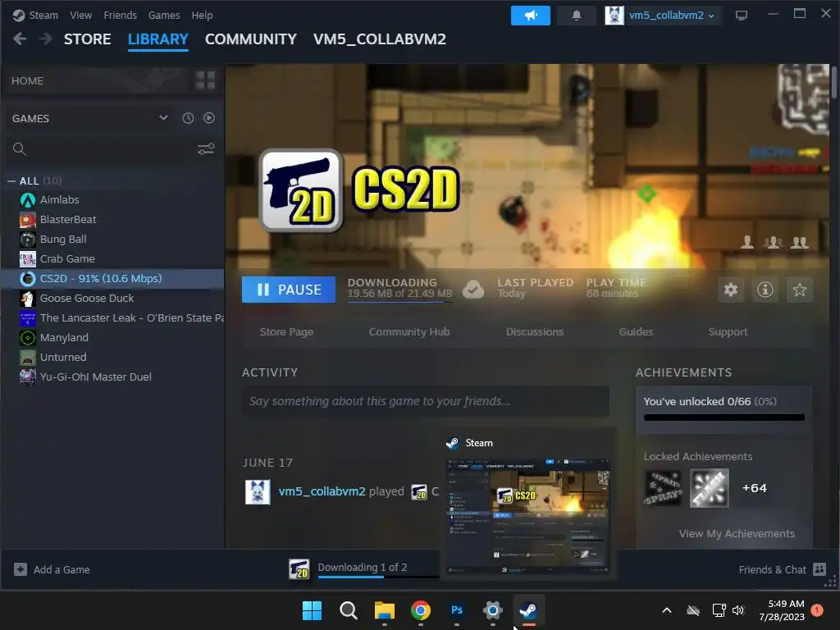Screen dimensions: 840x630
Task: Click the achievements 0/66 progress bar
Action: click(x=724, y=418)
